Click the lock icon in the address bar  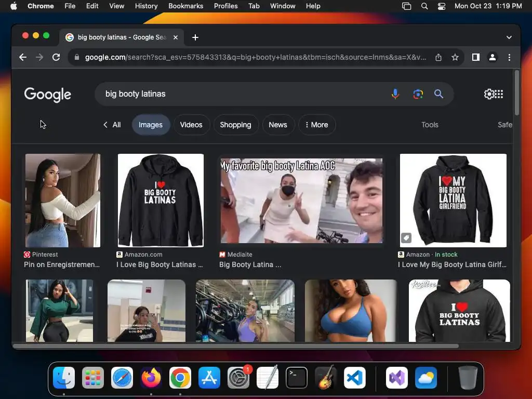pyautogui.click(x=77, y=57)
